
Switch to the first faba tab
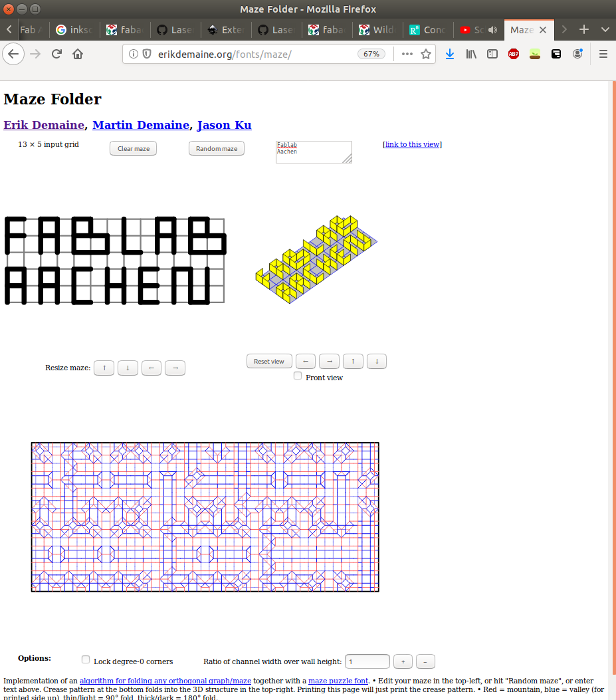click(125, 30)
